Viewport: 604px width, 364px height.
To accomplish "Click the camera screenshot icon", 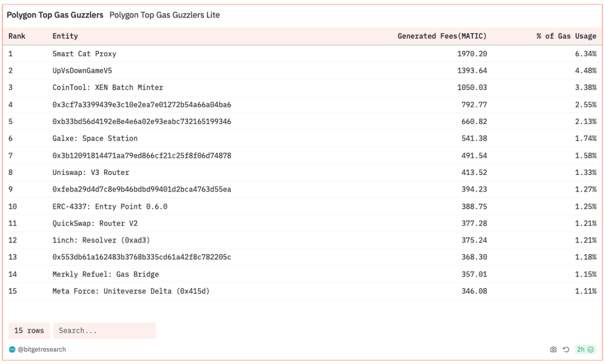I will coord(553,349).
